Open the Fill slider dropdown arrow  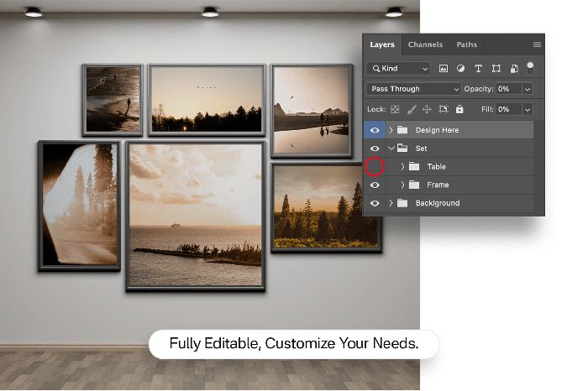[528, 109]
